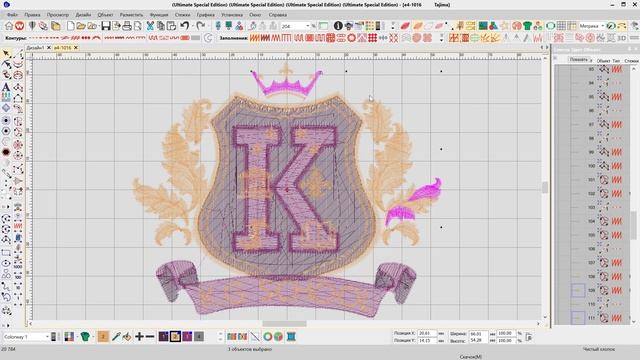Select dark purple palette color 1
This screenshot has width=640, height=360.
tap(163, 337)
